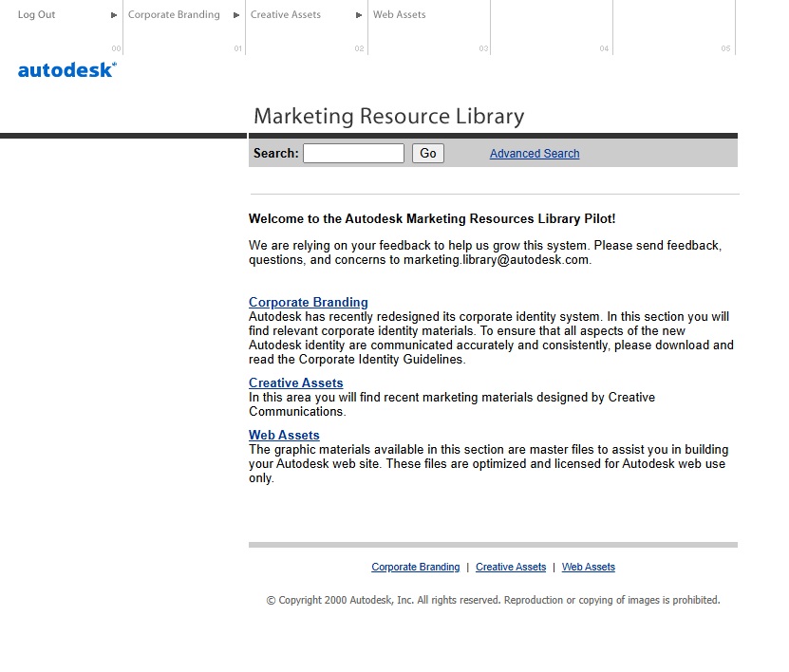Switch to Creative Assets top navigation tab
The height and width of the screenshot is (672, 789).
tap(286, 15)
